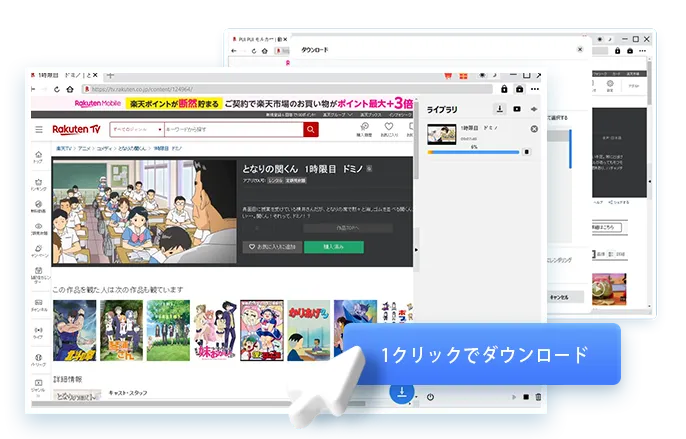Open the ジャンル icon in sidebar
This screenshot has width=686, height=439.
click(x=38, y=386)
